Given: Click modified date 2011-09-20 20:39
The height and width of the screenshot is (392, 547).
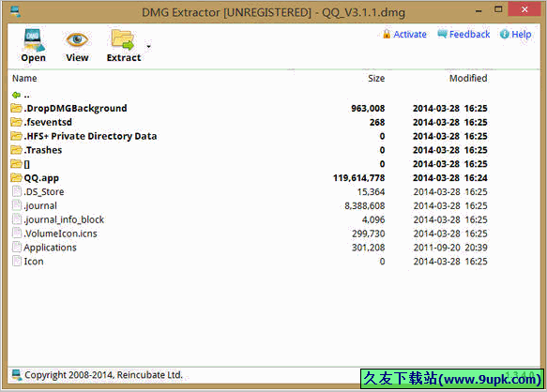Looking at the screenshot, I should [x=450, y=248].
